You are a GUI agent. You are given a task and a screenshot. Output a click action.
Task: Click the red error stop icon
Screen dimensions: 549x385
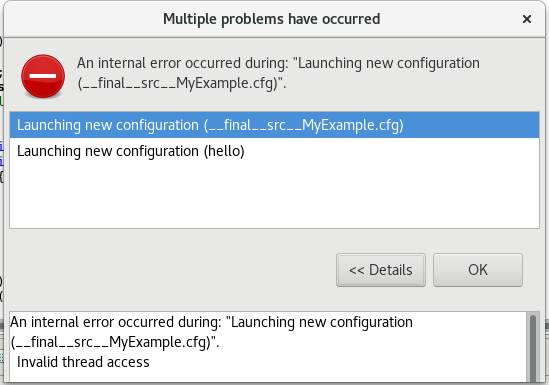[43, 76]
